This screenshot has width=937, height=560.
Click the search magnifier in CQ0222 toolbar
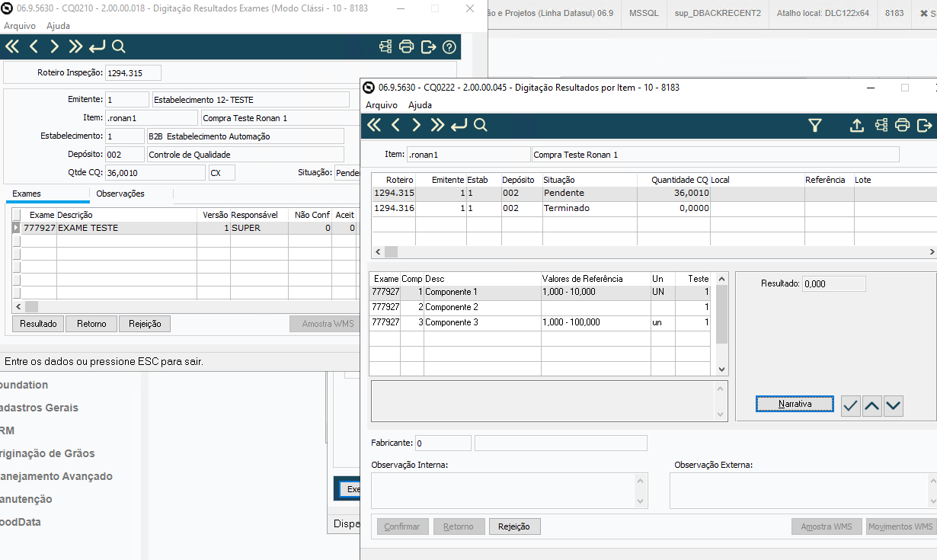click(480, 126)
